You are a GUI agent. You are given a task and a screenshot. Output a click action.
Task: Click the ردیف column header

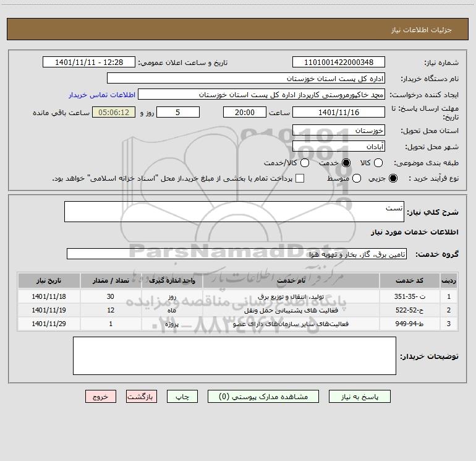point(449,280)
